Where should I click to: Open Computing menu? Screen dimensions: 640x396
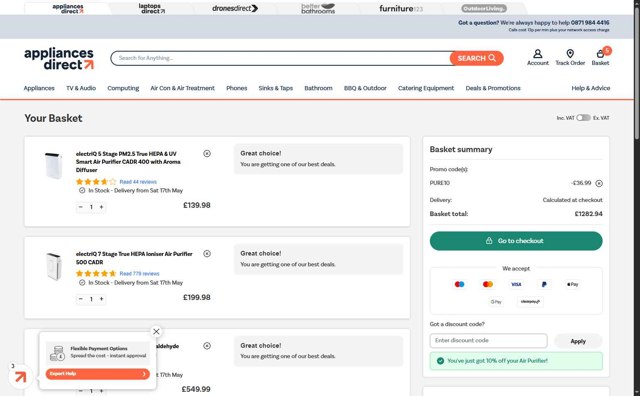[x=123, y=88]
